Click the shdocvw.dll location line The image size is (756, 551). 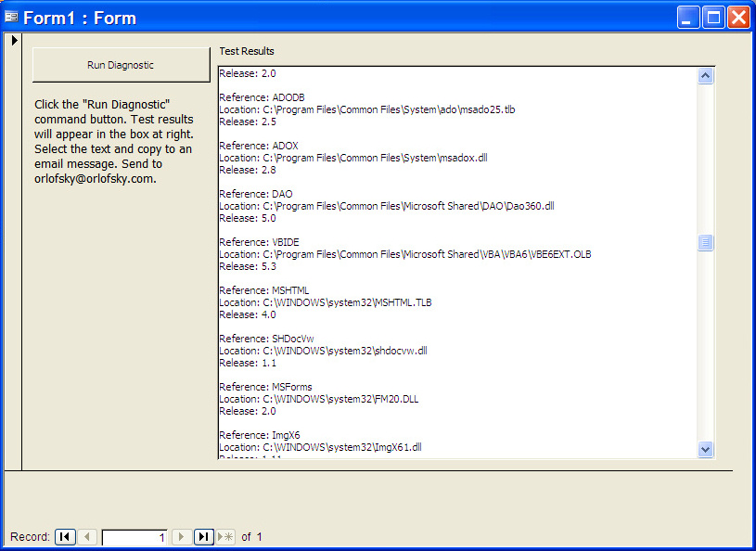324,351
